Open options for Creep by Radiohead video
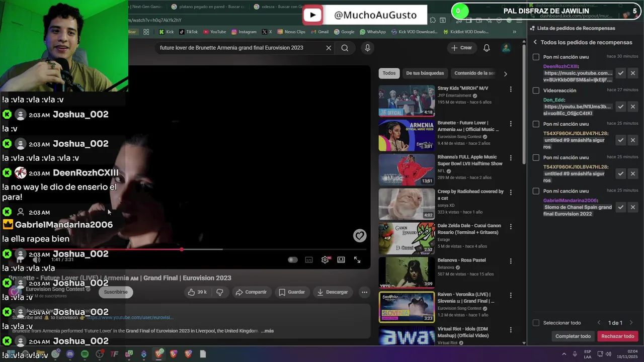This screenshot has width=644, height=362. tap(511, 193)
